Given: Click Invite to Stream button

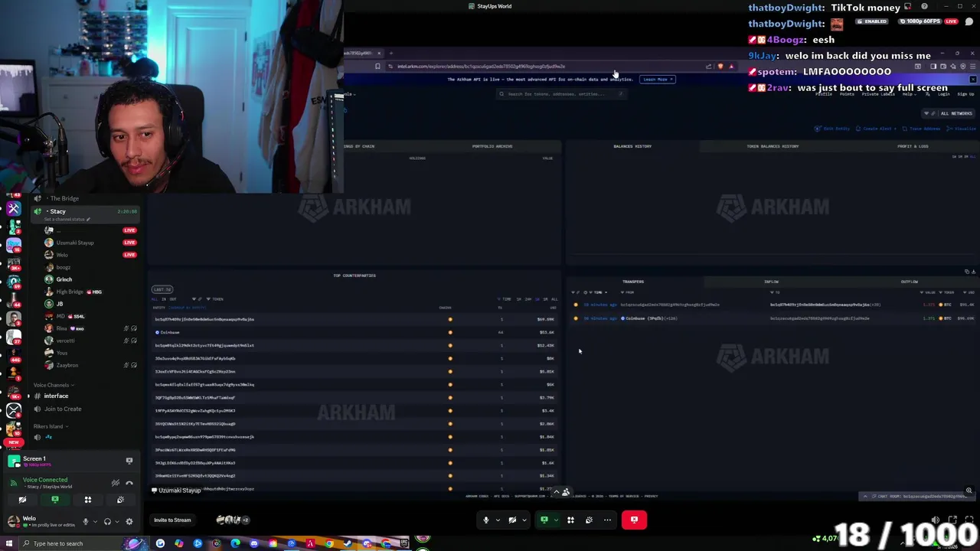Looking at the screenshot, I should [x=172, y=520].
